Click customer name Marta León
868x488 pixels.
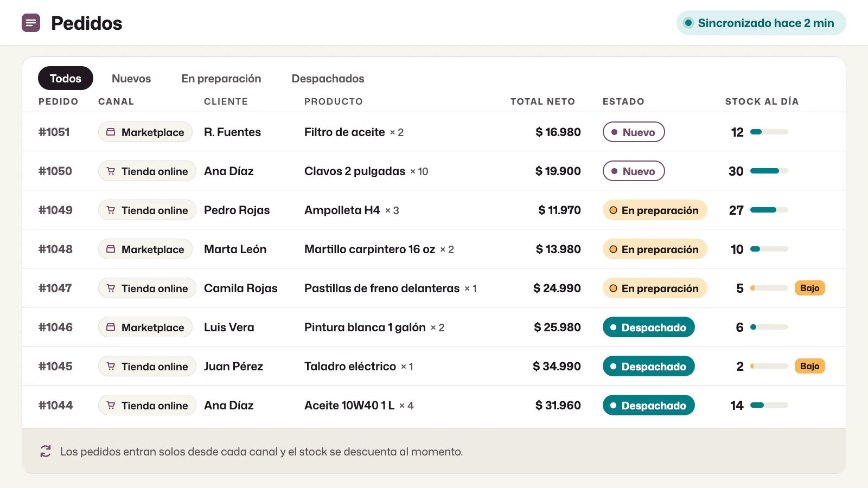click(235, 249)
